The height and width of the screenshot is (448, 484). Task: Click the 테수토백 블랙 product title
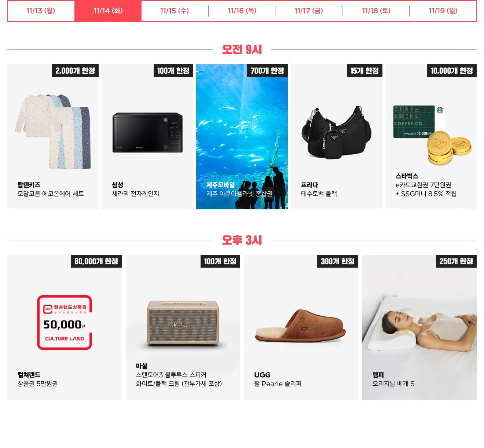[319, 194]
